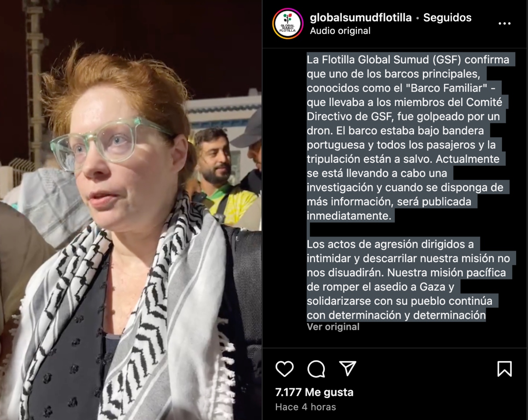This screenshot has width=528, height=420.
Task: View the 7.177 Me gusta likes list
Action: (314, 392)
